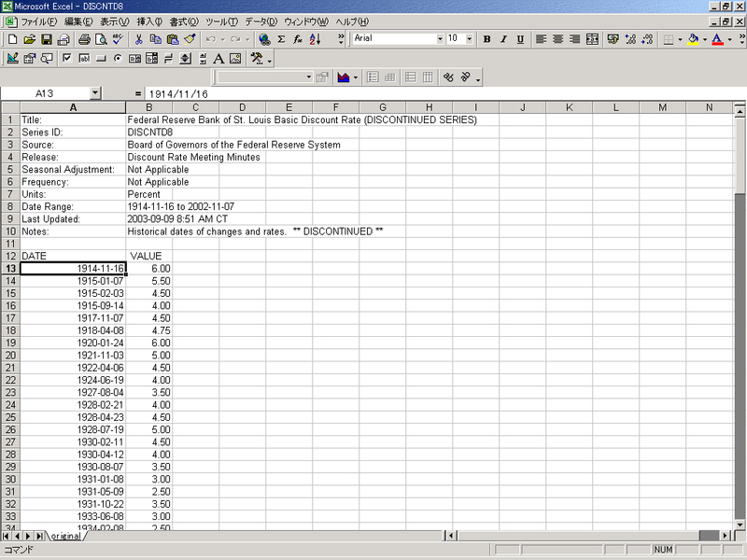Open the ファイル(F) menu
This screenshot has height=560, width=747.
(x=38, y=21)
